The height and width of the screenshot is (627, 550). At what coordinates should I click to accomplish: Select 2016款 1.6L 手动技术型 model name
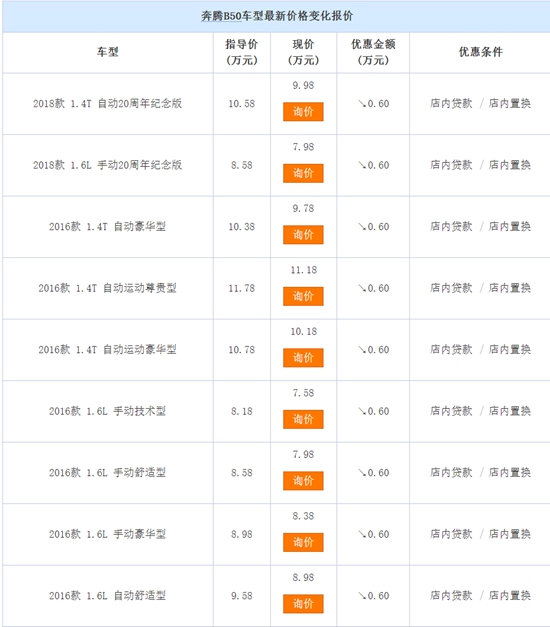click(107, 411)
